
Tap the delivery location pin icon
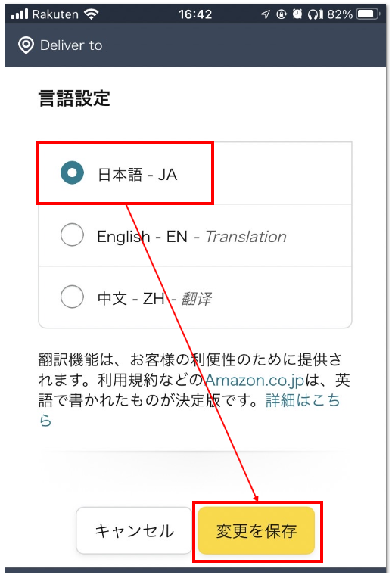(26, 45)
